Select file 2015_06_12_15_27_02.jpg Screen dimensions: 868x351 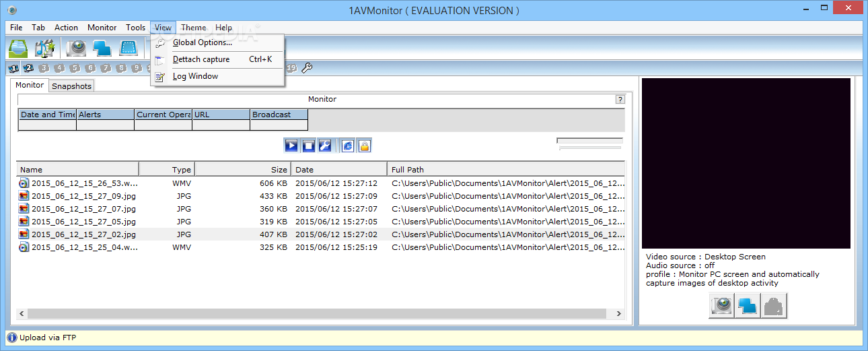click(x=321, y=234)
